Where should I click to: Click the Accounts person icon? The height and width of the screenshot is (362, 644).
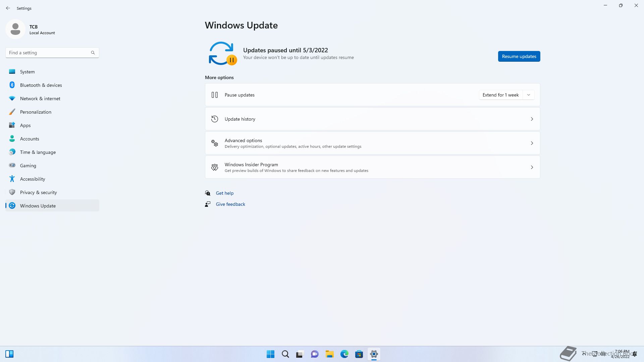[x=12, y=139]
